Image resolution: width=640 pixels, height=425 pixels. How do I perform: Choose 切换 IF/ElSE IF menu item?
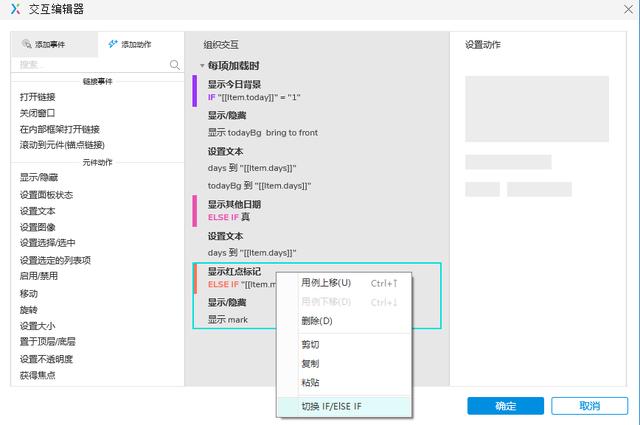[344, 406]
